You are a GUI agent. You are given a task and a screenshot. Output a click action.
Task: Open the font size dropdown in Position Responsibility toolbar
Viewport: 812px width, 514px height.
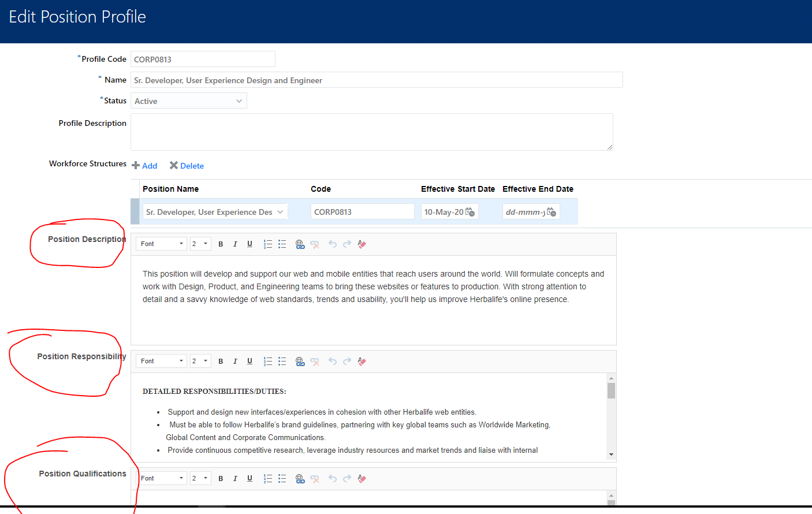[200, 361]
